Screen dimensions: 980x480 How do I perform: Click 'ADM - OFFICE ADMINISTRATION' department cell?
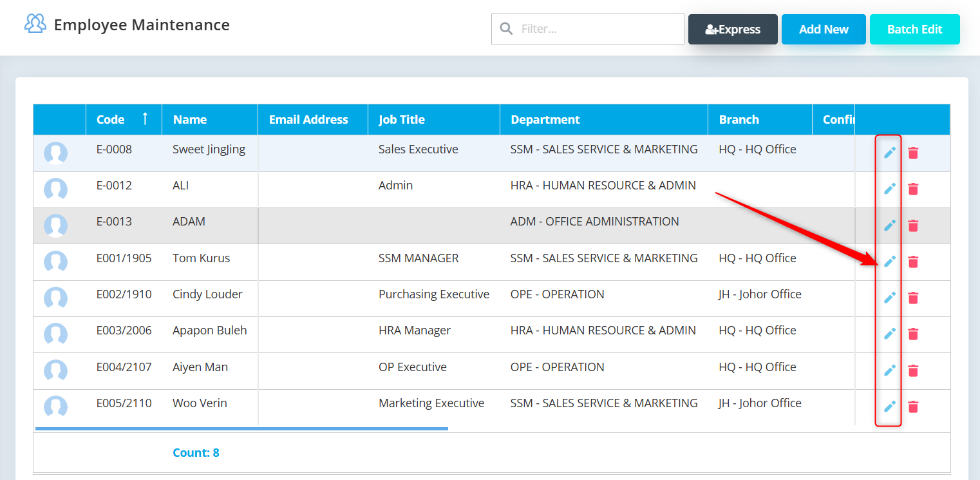594,222
